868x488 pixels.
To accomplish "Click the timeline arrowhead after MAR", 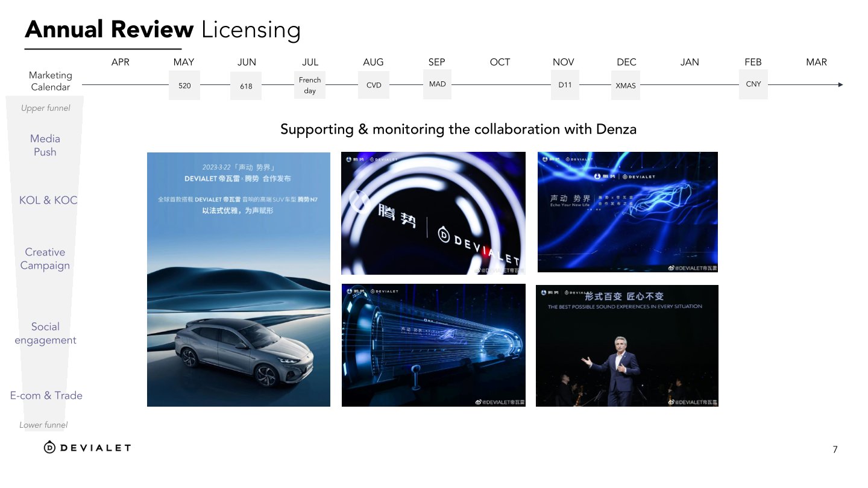I will click(x=840, y=85).
